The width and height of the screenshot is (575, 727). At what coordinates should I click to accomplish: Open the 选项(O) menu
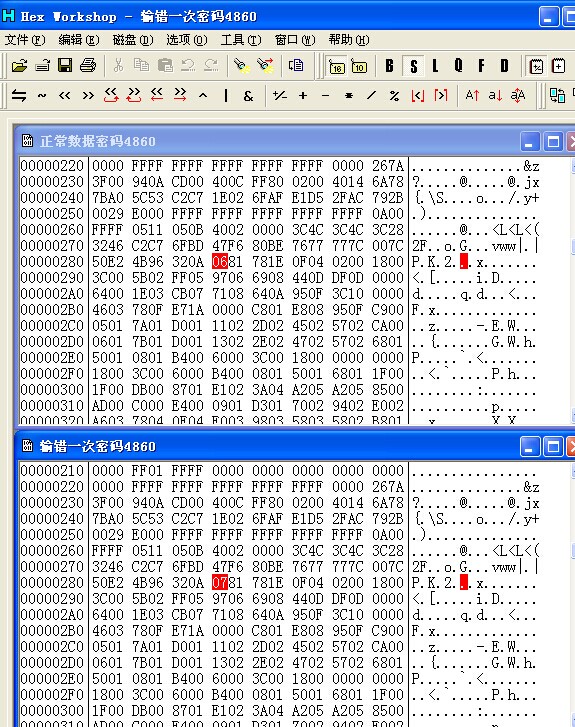point(187,40)
